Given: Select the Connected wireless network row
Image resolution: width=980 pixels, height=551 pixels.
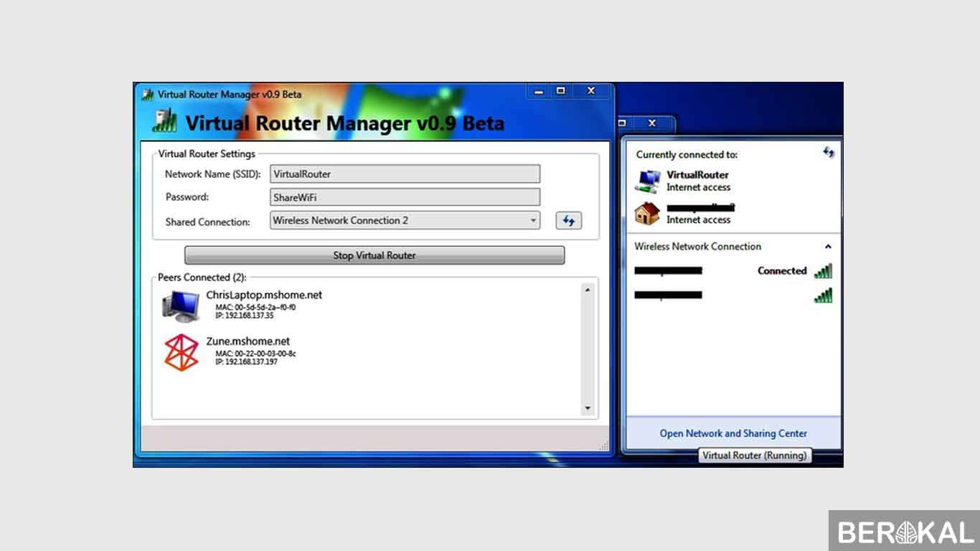Looking at the screenshot, I should coord(733,271).
